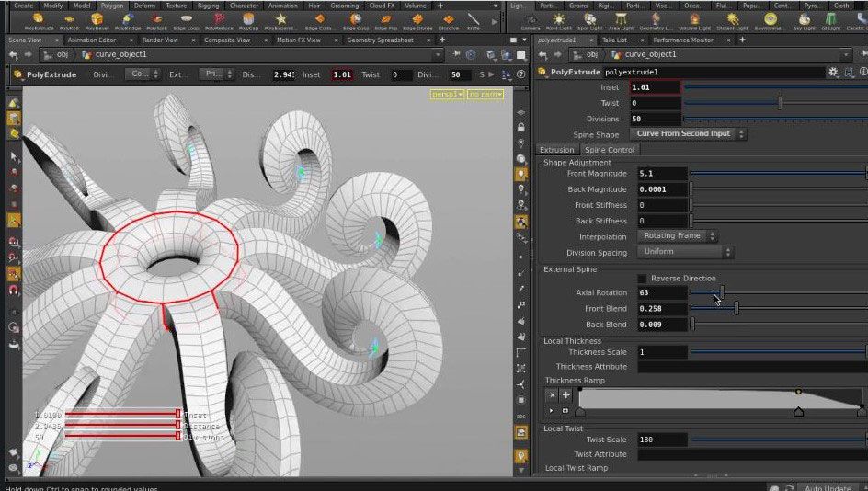Open Divide Into dropdown in operation toolbar

coord(142,74)
